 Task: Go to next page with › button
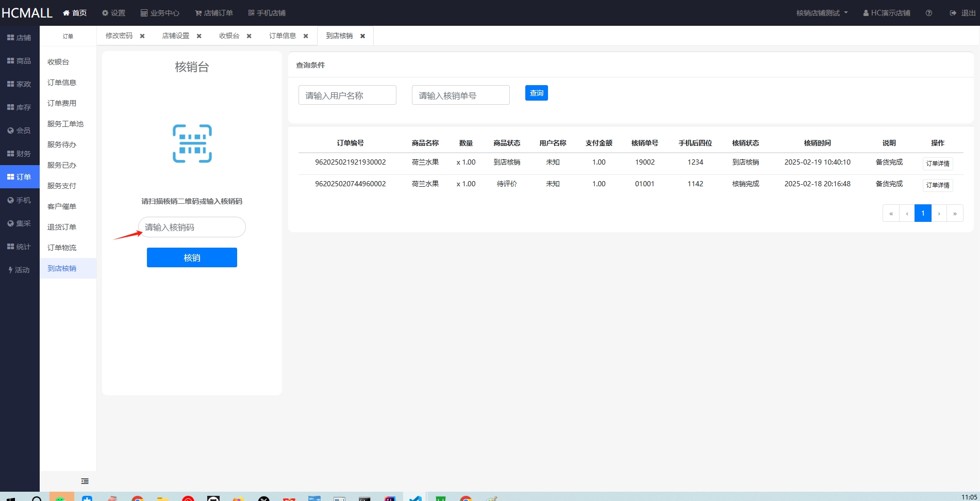pos(939,213)
